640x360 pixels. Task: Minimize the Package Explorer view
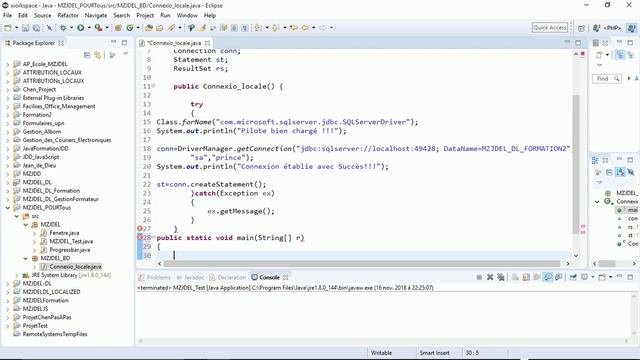(113, 42)
